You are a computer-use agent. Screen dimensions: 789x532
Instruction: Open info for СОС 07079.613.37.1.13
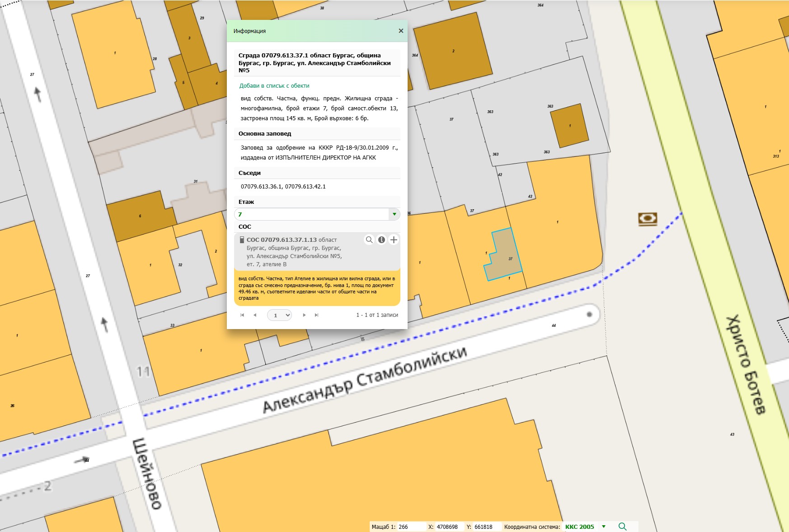[x=381, y=240]
